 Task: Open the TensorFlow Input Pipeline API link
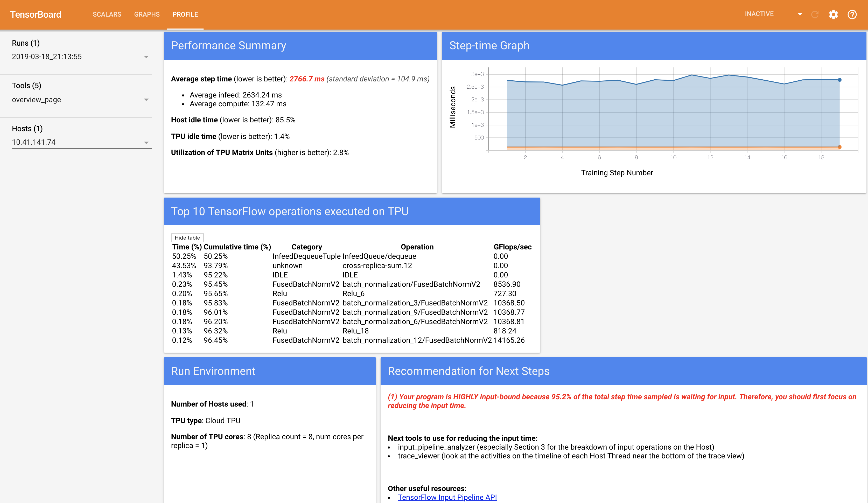(447, 497)
